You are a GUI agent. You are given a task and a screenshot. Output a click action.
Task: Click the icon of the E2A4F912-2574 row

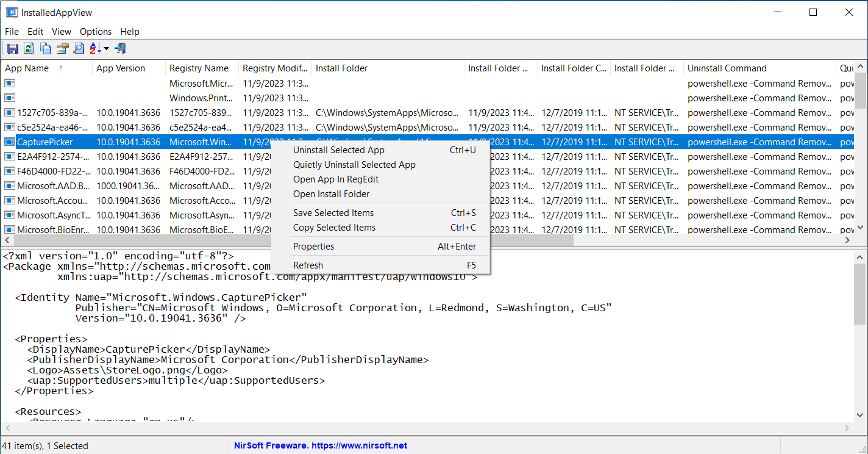(x=10, y=157)
